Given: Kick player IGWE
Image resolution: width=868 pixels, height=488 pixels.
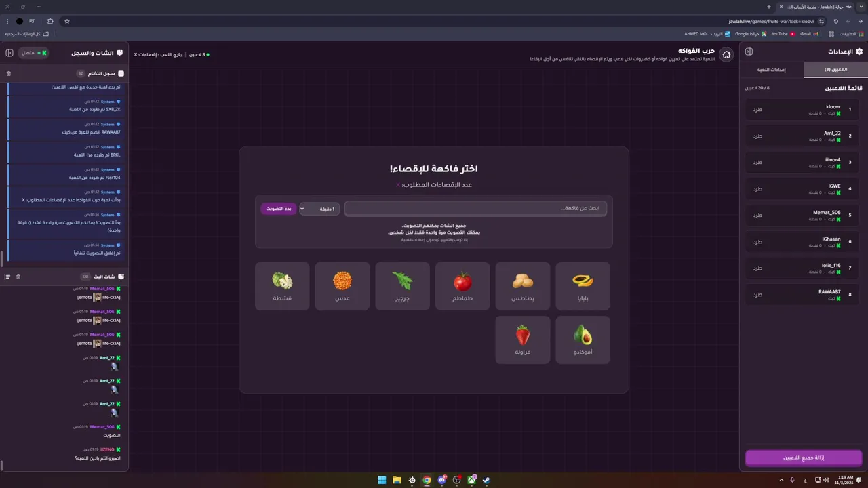Looking at the screenshot, I should 757,188.
